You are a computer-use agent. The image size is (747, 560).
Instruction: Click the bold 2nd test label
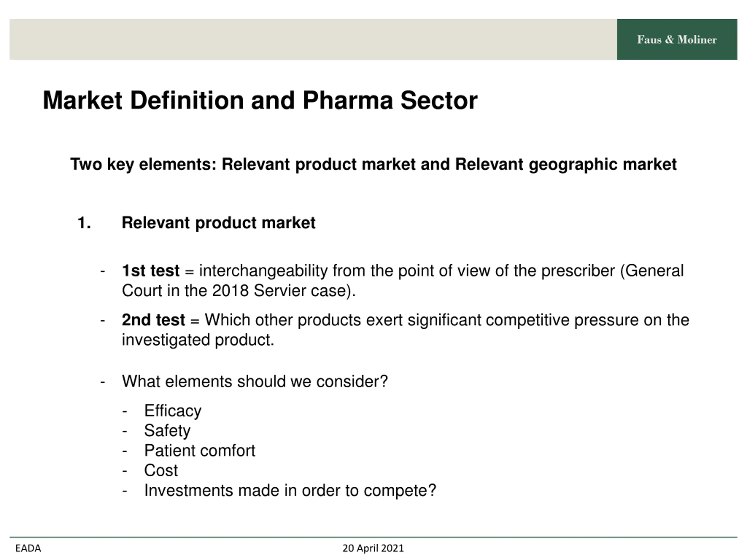(x=153, y=320)
